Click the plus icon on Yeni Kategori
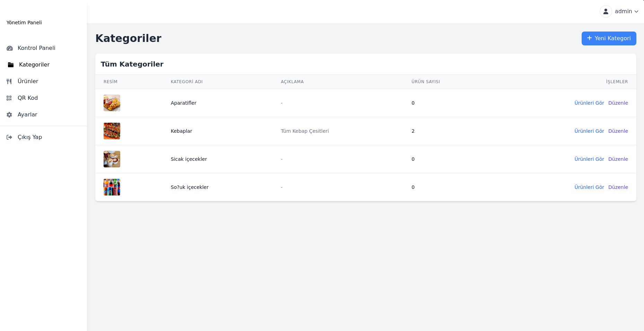The height and width of the screenshot is (331, 644). tap(589, 38)
